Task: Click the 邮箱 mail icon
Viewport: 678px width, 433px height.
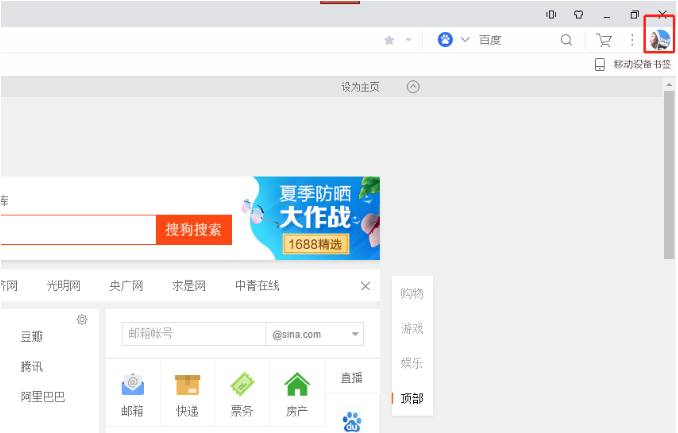Action: (x=133, y=385)
